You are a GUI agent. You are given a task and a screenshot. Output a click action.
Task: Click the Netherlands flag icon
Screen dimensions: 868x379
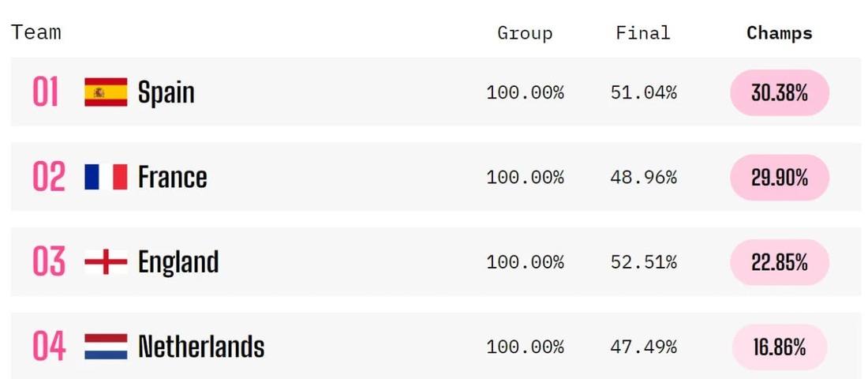click(x=106, y=347)
